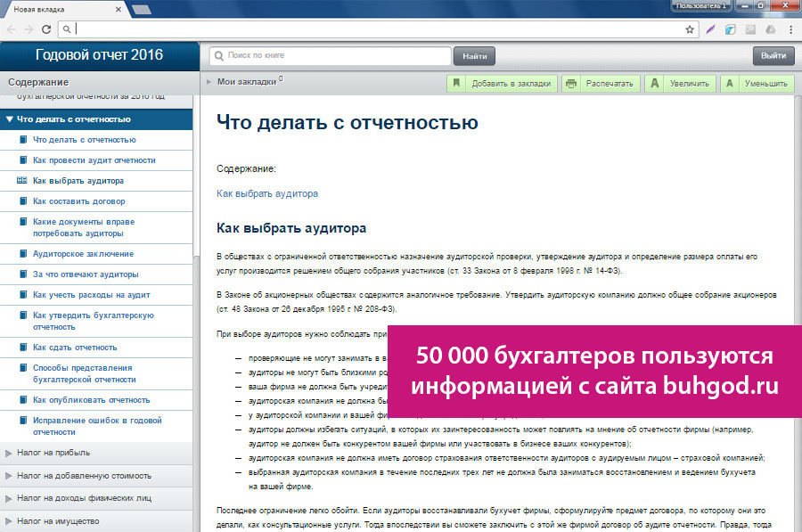This screenshot has height=532, width=802.
Task: Click the Увеличить font size button
Action: [680, 83]
